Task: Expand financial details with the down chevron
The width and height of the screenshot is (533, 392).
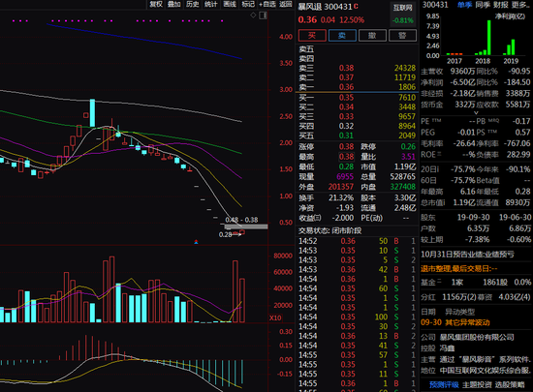Action: [x=476, y=112]
